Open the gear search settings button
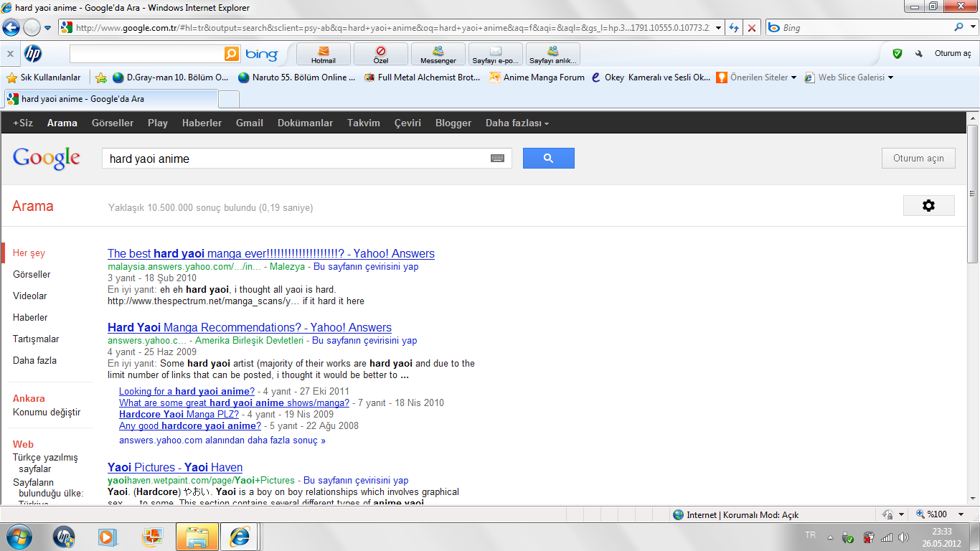 [x=929, y=206]
